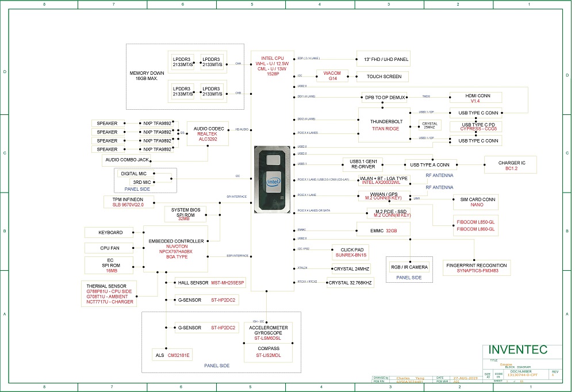Click the "THERMAL SENSOR" label

[x=106, y=286]
